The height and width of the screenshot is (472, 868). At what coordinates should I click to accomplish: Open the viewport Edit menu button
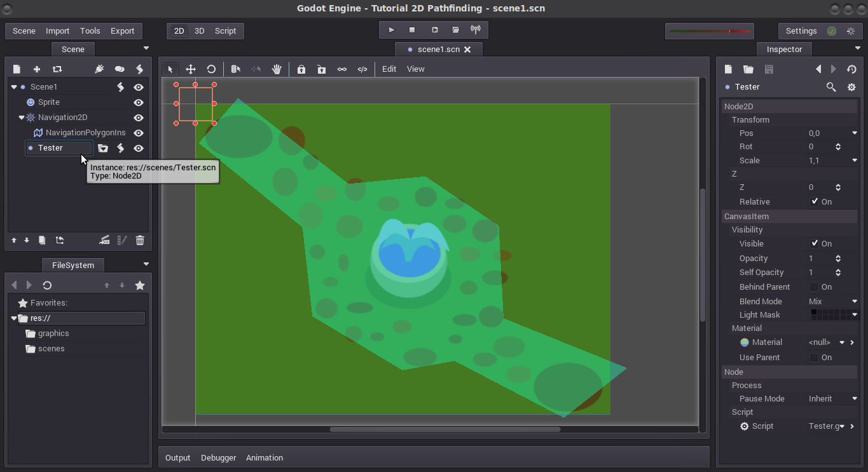point(389,69)
